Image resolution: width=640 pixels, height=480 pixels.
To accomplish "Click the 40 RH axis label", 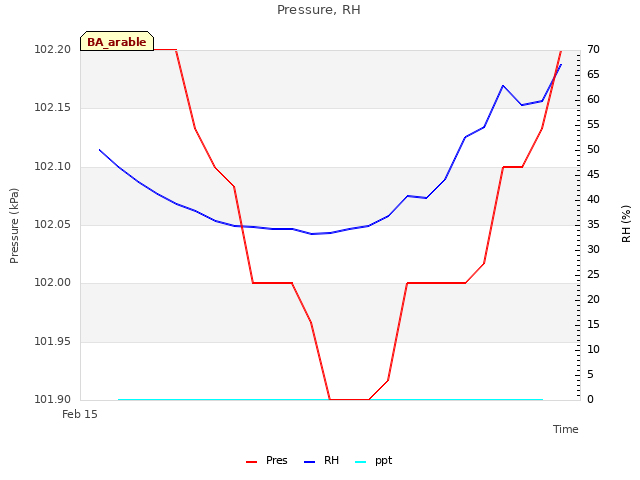I will click(593, 199).
